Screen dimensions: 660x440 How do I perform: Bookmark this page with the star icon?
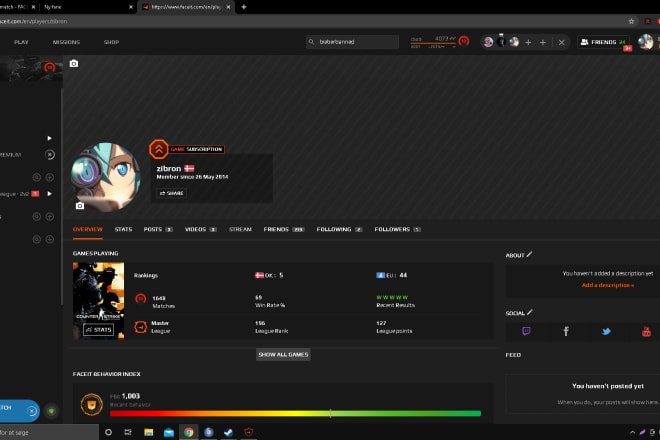(x=631, y=21)
